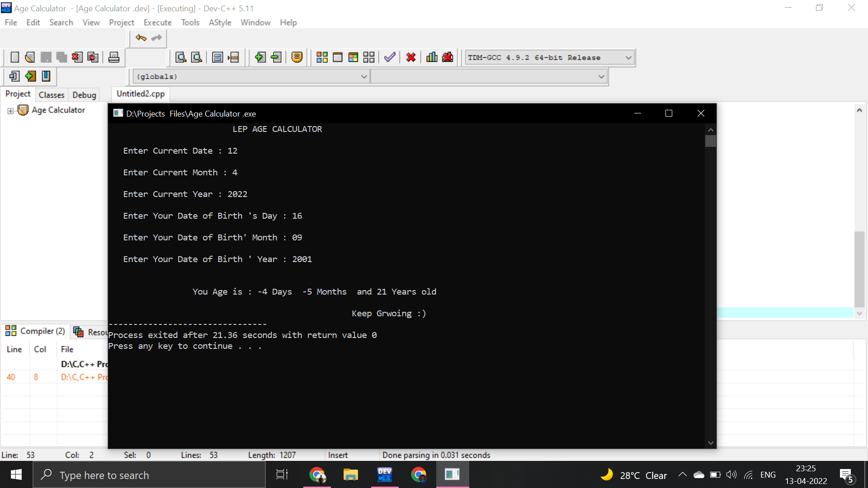Start debugging with the green checkmark icon
Viewport: 868px width, 488px height.
(389, 57)
